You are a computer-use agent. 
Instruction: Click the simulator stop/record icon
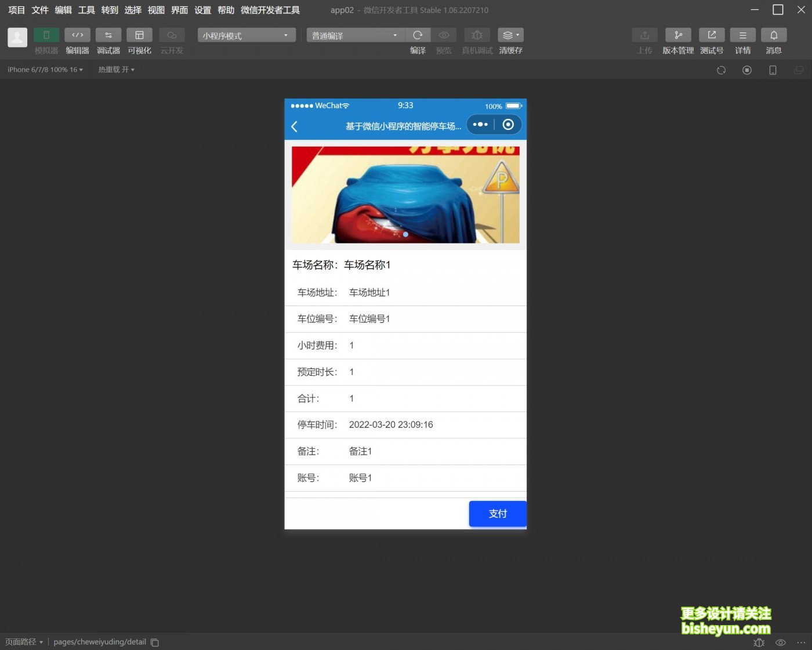tap(747, 70)
